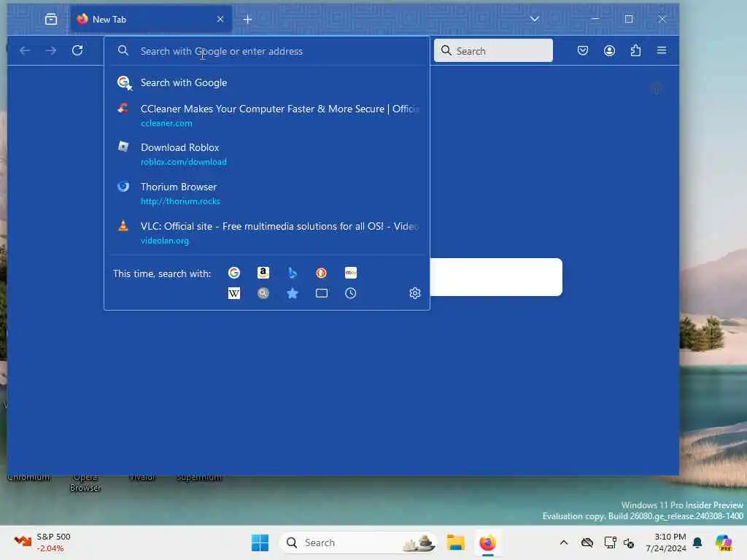Click the notification bell icon

coord(697,542)
